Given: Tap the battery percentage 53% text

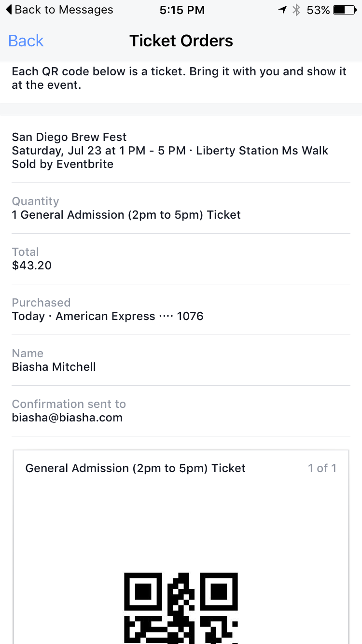Looking at the screenshot, I should [318, 10].
